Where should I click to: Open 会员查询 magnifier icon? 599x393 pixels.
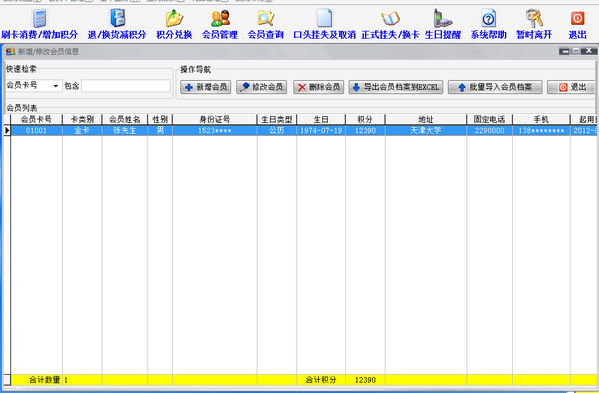(x=266, y=18)
